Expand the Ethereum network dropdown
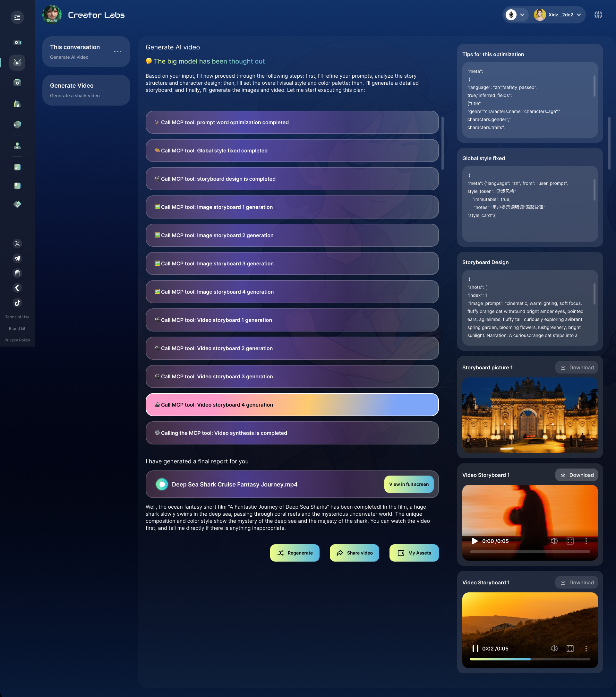This screenshot has width=616, height=697. coord(522,15)
